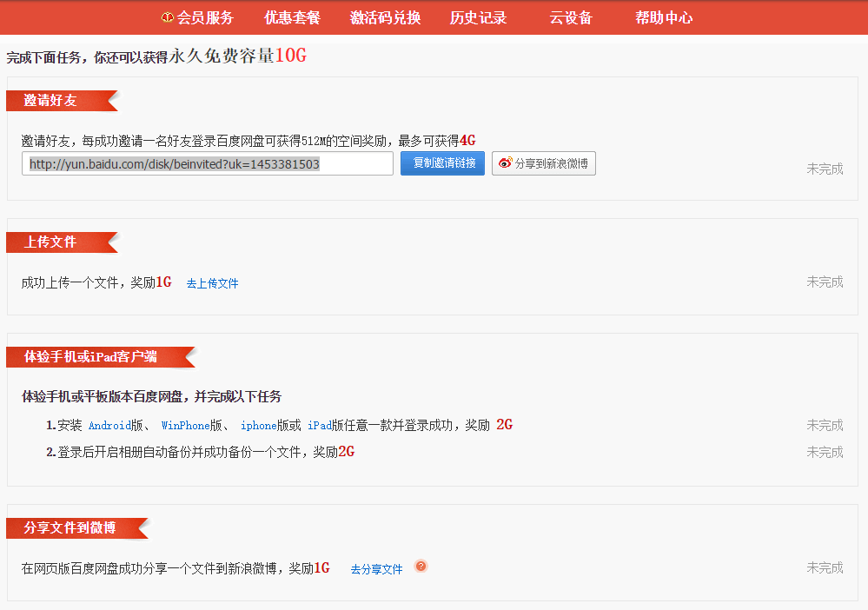The height and width of the screenshot is (610, 868).
Task: Click the WinPhone version link
Action: [x=185, y=426]
